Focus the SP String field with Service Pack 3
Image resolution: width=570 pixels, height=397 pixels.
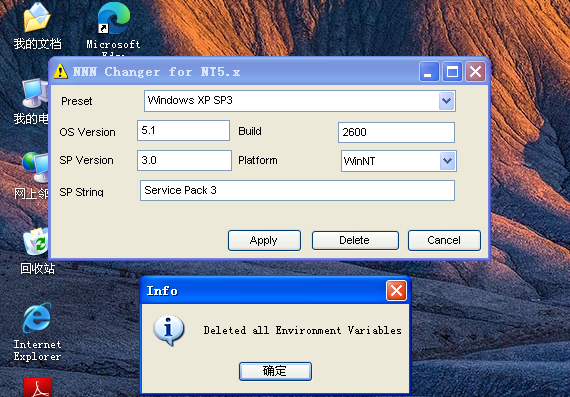[x=297, y=191]
